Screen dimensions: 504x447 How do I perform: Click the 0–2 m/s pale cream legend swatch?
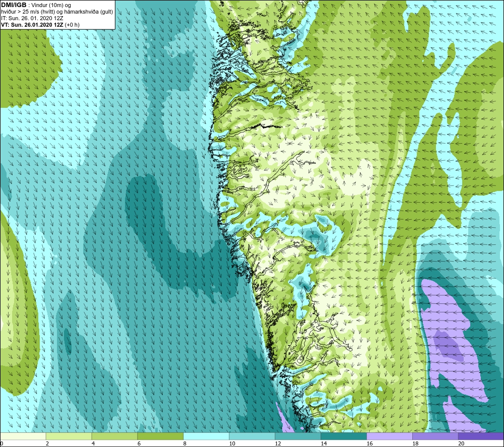pyautogui.click(x=23, y=436)
